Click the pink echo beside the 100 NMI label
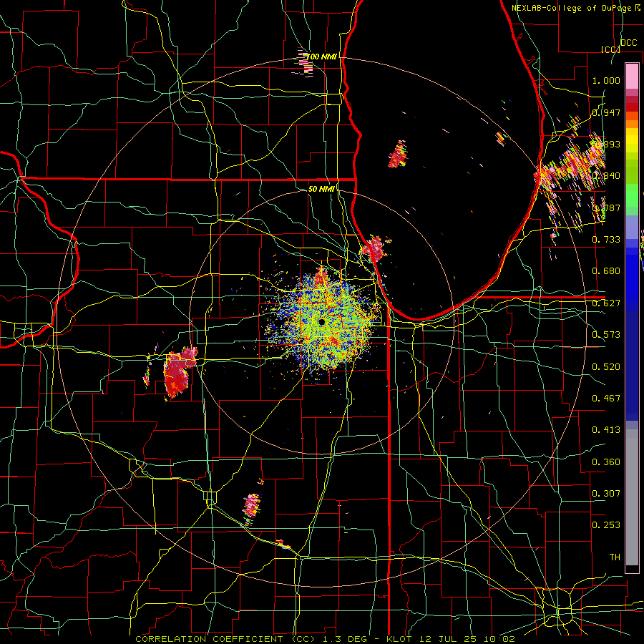The height and width of the screenshot is (644, 644). 303,62
